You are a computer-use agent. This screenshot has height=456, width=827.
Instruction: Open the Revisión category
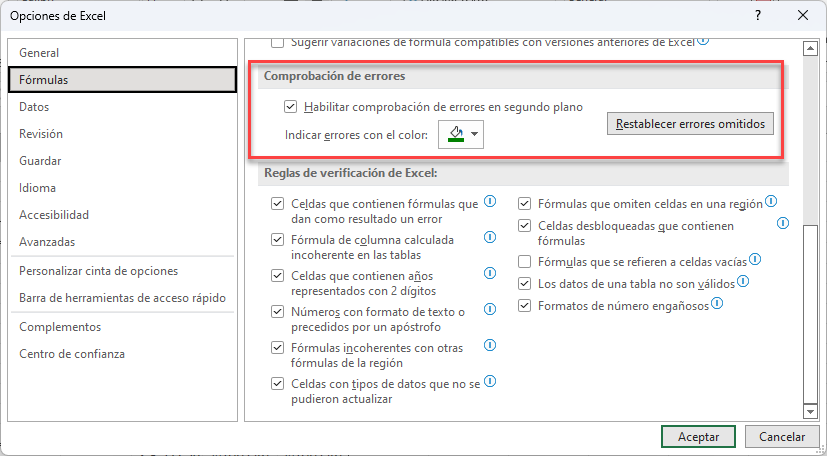(x=122, y=134)
